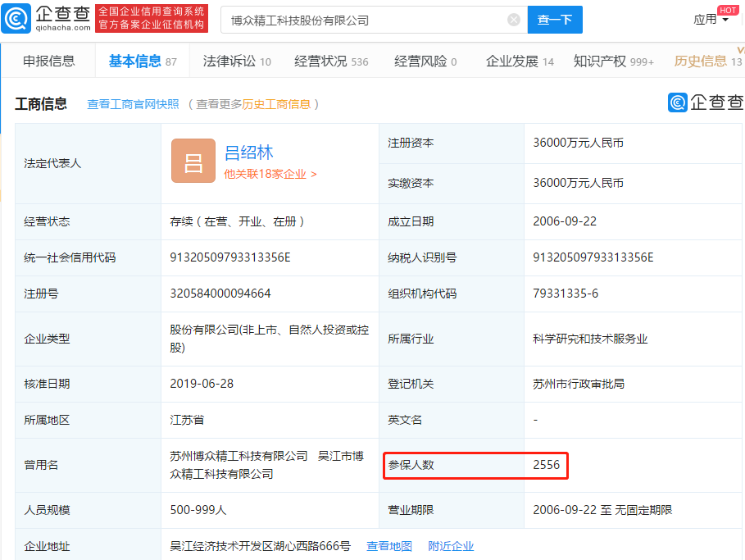Select registration number 320584000094664

(x=220, y=294)
